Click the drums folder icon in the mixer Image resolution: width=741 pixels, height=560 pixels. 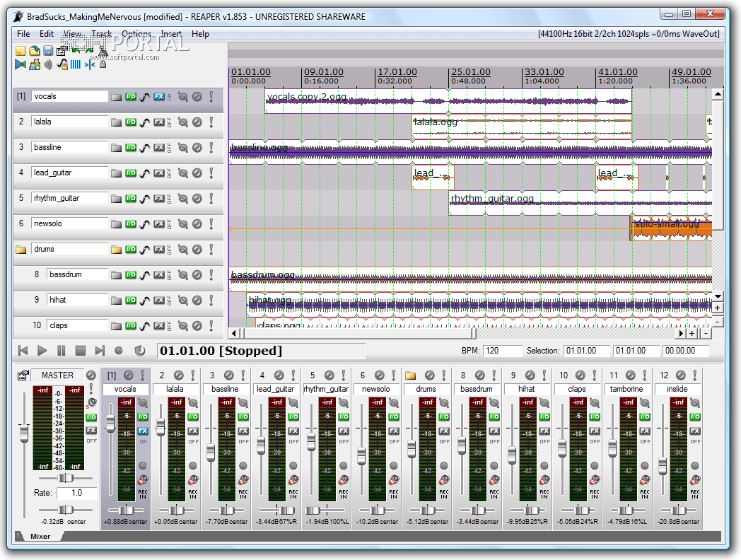pyautogui.click(x=409, y=375)
